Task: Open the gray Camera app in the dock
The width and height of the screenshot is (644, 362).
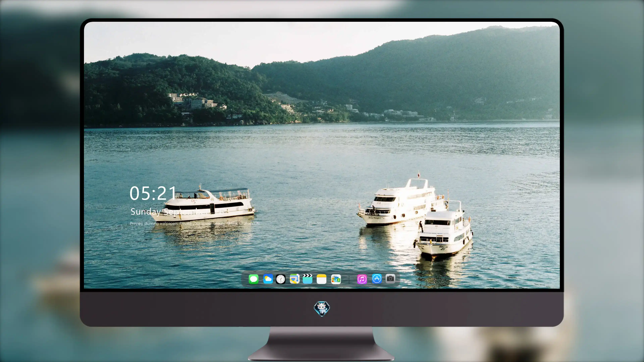Action: pos(390,279)
